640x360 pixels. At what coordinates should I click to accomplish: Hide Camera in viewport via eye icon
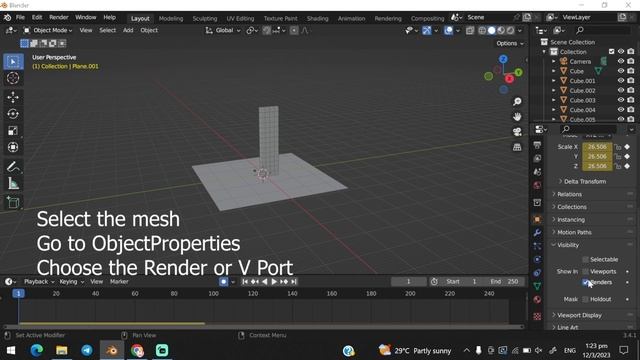click(x=621, y=62)
